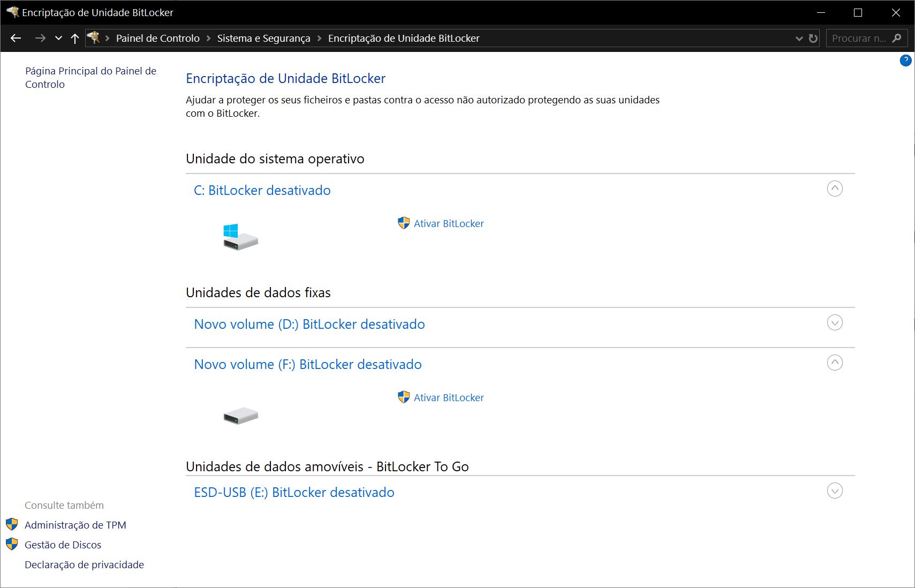Viewport: 915px width, 588px height.
Task: Click the BitLocker title bar icon
Action: 12,12
